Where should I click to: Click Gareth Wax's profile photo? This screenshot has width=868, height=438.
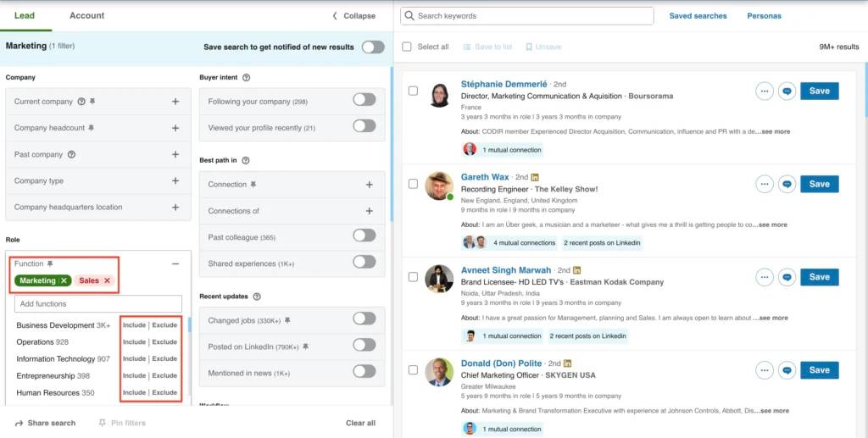(x=439, y=186)
